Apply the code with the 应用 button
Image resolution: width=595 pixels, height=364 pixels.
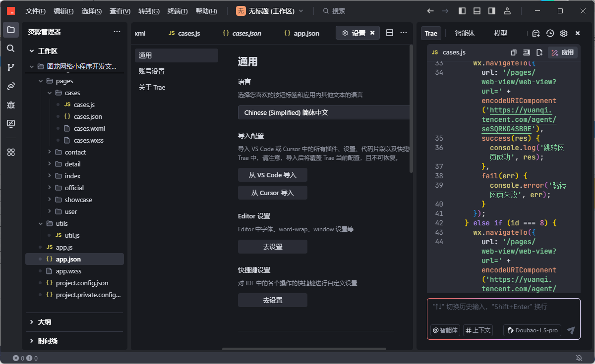(x=563, y=52)
